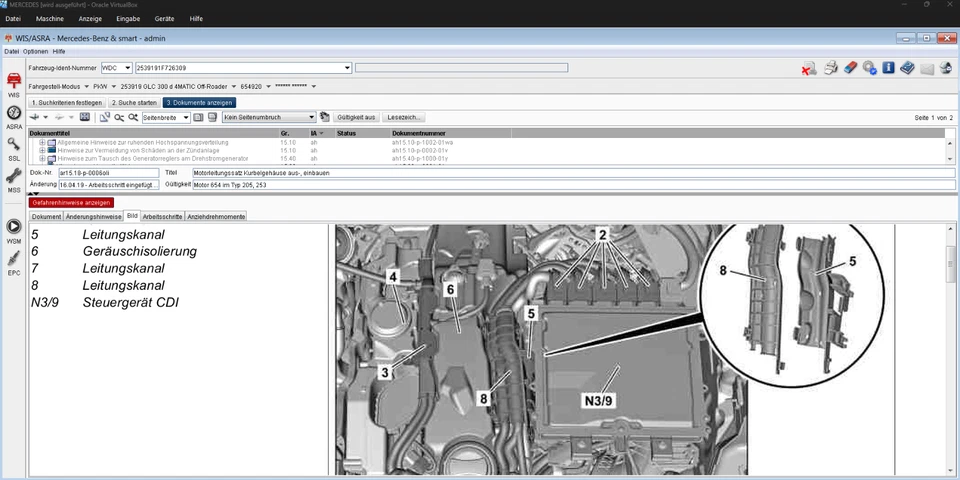Click the Fahrzeug-Ident-Nummer input field
This screenshot has height=480, width=960.
240,68
